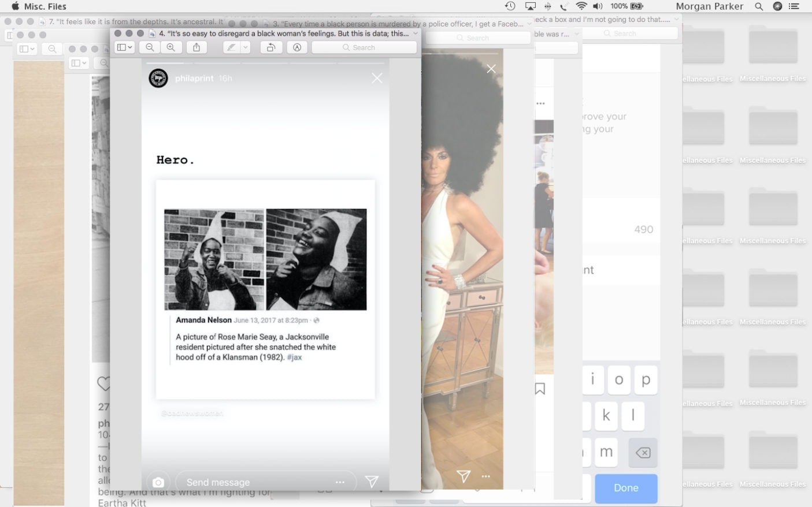This screenshot has width=812, height=507.
Task: Zoom in on the front Preview window
Action: point(171,47)
